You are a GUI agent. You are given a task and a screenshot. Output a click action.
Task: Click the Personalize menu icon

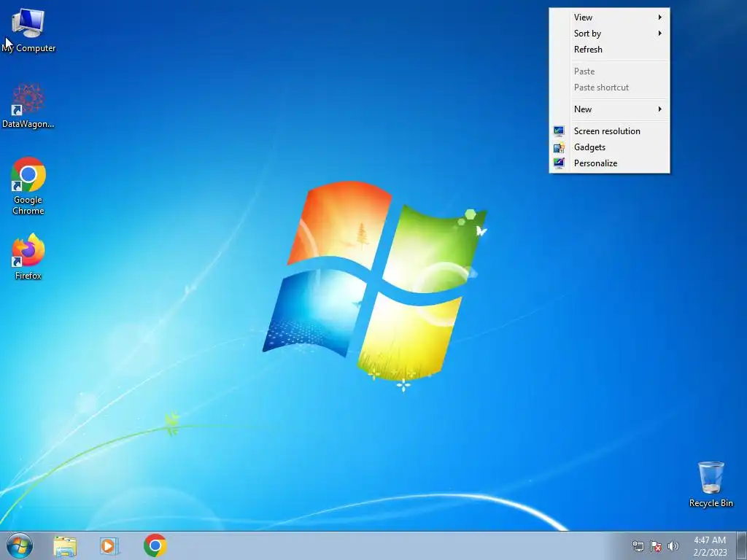(x=559, y=163)
